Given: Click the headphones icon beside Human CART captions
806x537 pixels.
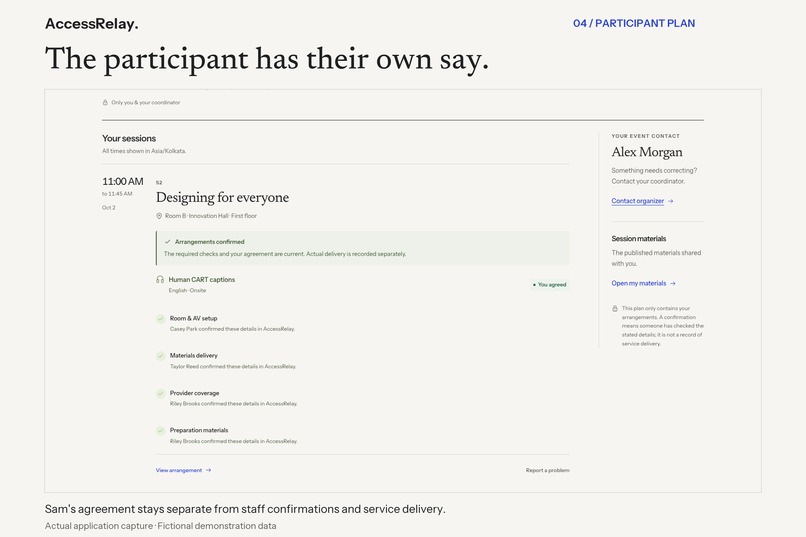Looking at the screenshot, I should [160, 280].
